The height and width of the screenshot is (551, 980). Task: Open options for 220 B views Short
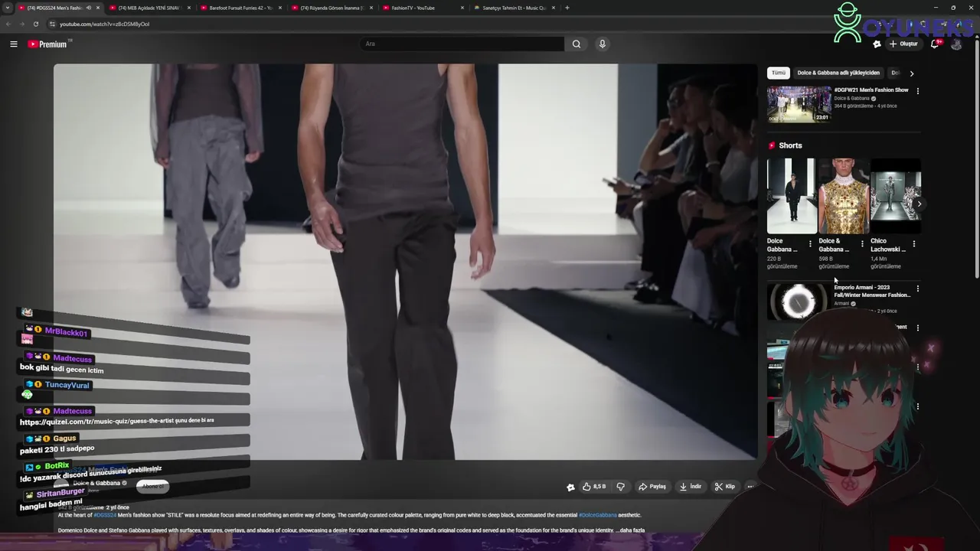[x=810, y=244]
